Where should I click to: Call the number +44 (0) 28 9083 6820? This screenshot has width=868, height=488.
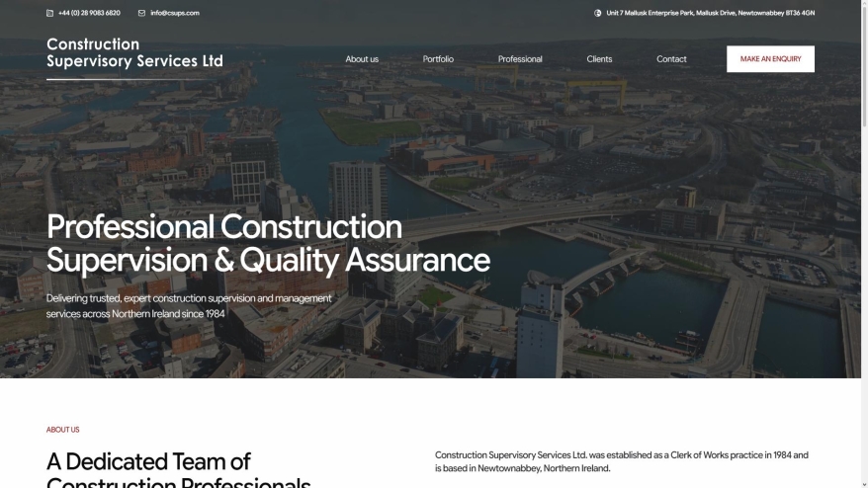[x=89, y=13]
